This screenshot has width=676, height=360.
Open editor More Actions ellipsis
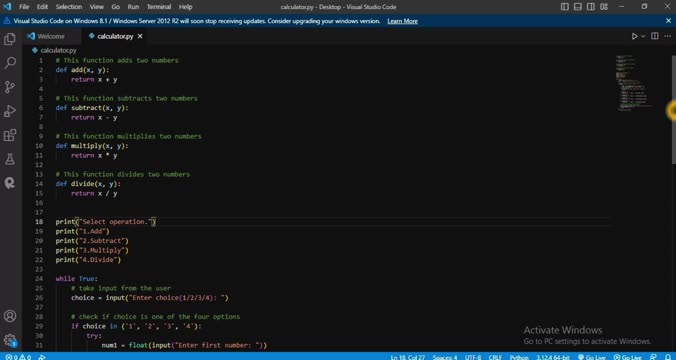pyautogui.click(x=667, y=36)
